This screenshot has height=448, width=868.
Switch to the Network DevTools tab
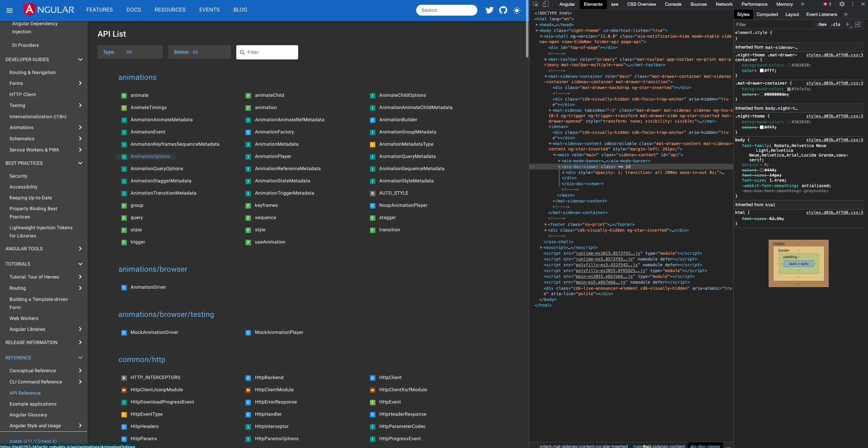pyautogui.click(x=724, y=4)
